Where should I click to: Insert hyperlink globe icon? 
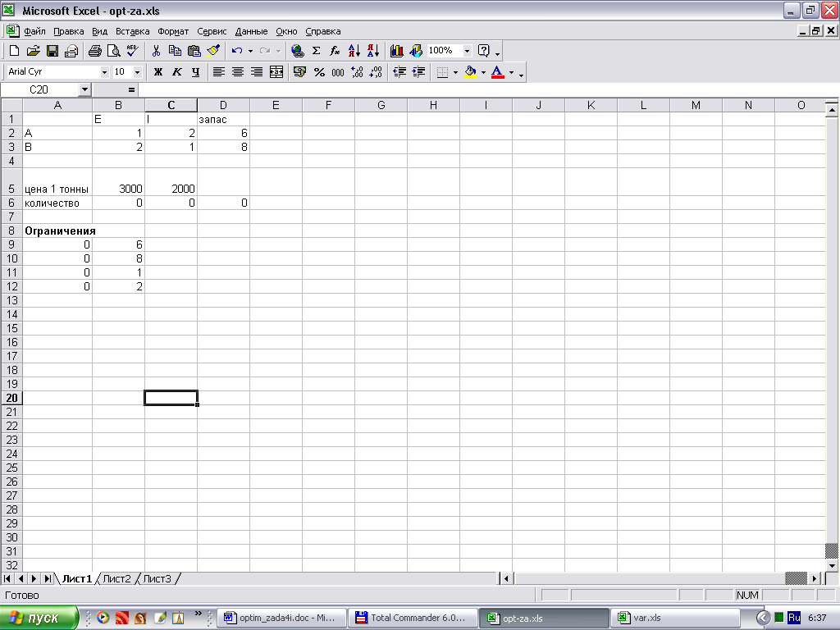297,51
